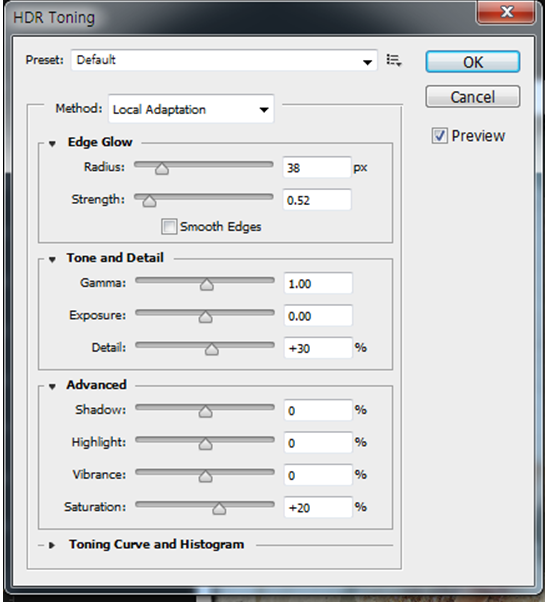
Task: Click the Strength slider handle
Action: [149, 201]
